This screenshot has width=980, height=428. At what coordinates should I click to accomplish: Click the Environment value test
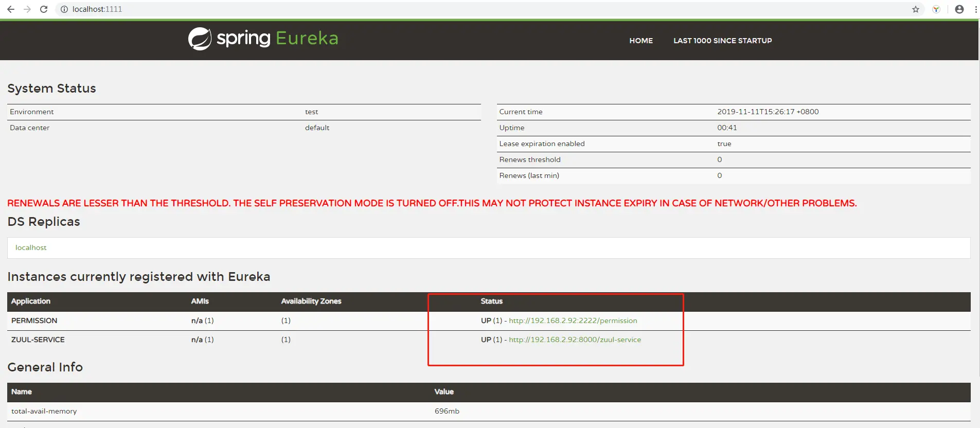(312, 112)
